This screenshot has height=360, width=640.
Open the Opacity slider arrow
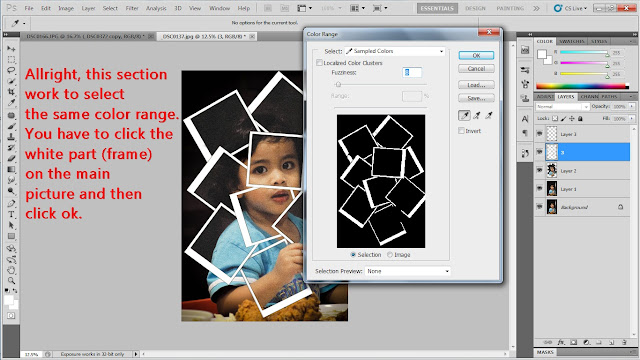pyautogui.click(x=632, y=107)
